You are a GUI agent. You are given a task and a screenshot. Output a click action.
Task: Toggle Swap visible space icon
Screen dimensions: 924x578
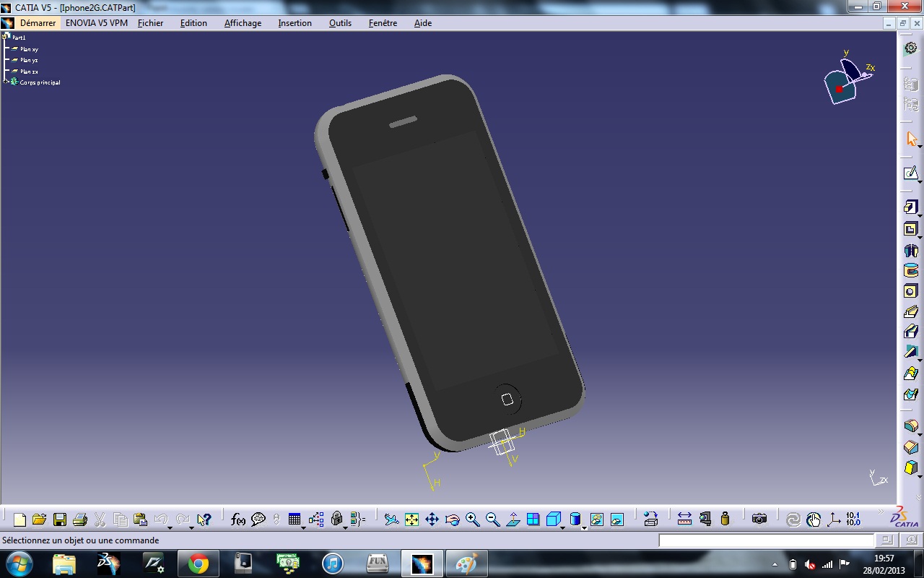point(616,519)
